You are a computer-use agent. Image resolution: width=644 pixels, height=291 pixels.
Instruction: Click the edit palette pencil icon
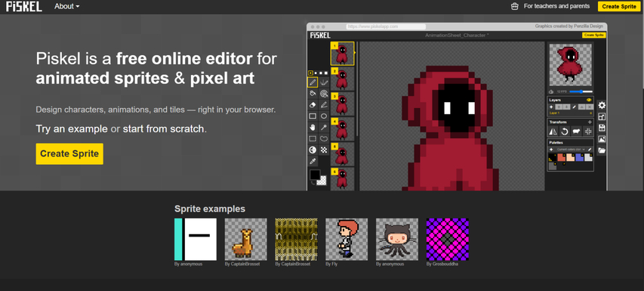click(590, 149)
